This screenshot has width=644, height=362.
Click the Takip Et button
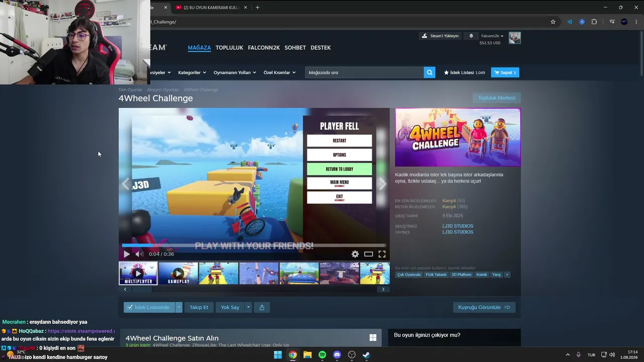coord(199,307)
